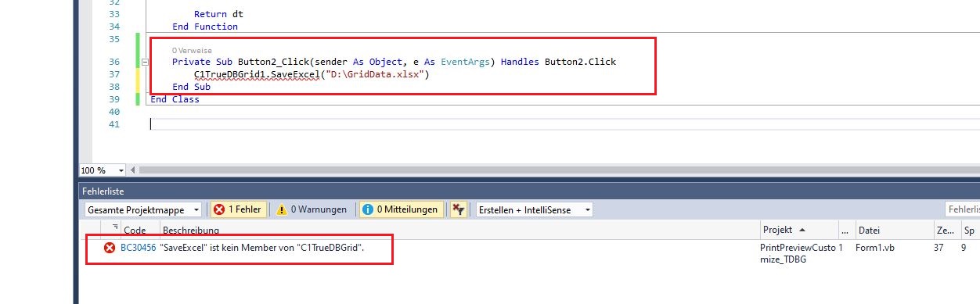Viewport: 980px width, 304px height.
Task: Open the Gesamte Projektmappe scope dropdown
Action: tap(143, 209)
